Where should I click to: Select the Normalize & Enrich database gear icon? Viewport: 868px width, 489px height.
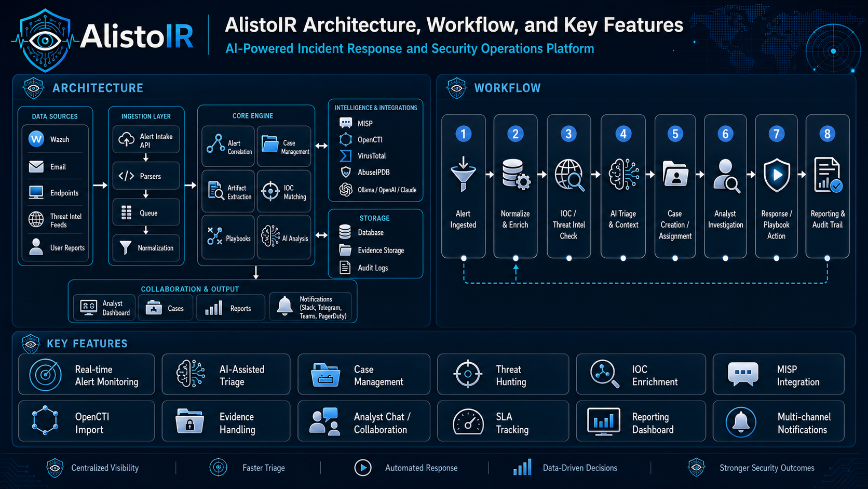coord(516,174)
